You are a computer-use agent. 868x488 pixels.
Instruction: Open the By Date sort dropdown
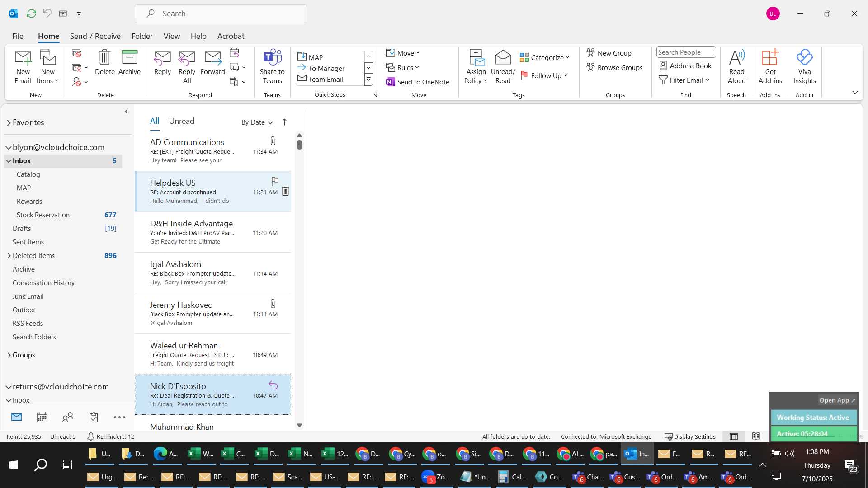coord(257,122)
